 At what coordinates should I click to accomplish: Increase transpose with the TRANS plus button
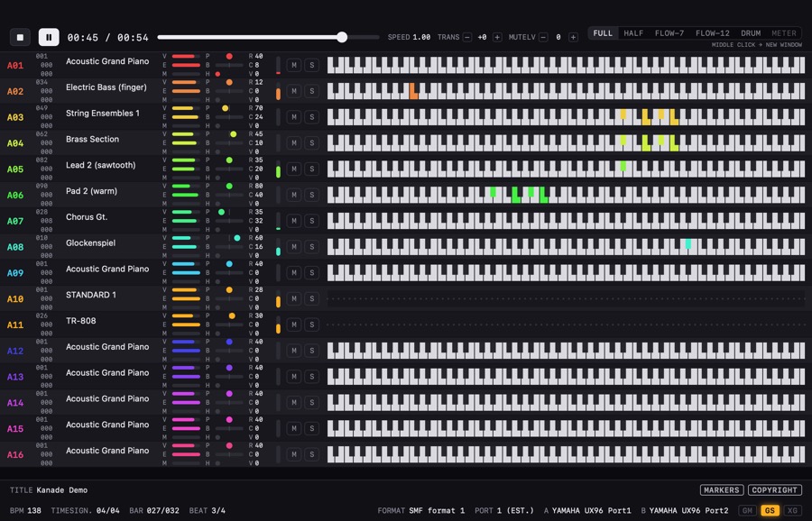497,37
